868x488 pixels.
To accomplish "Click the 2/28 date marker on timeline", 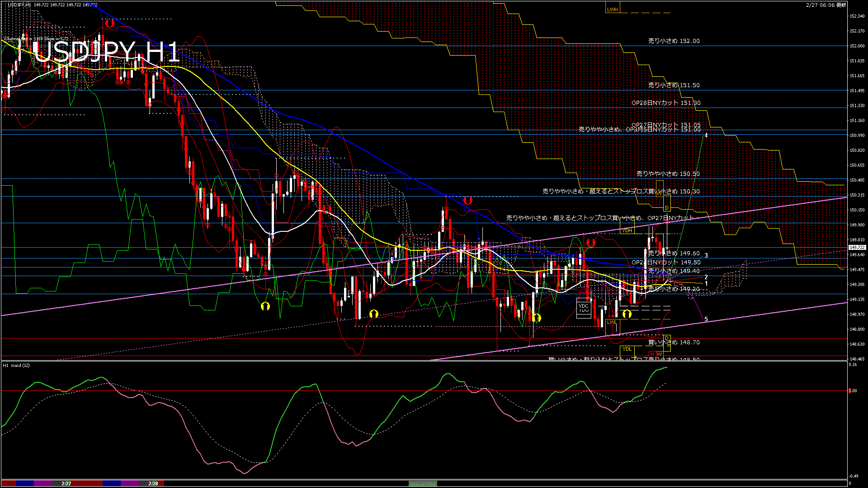I will point(153,483).
